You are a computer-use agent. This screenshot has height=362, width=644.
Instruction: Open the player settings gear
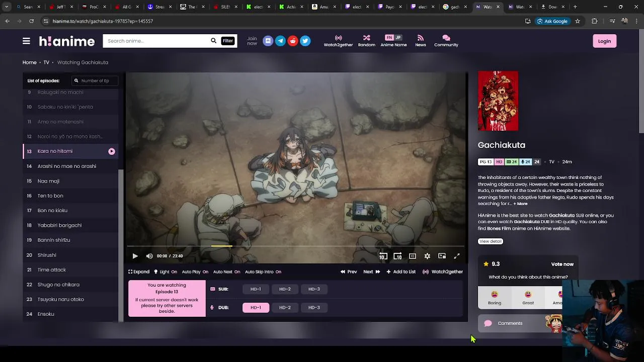coord(427,256)
